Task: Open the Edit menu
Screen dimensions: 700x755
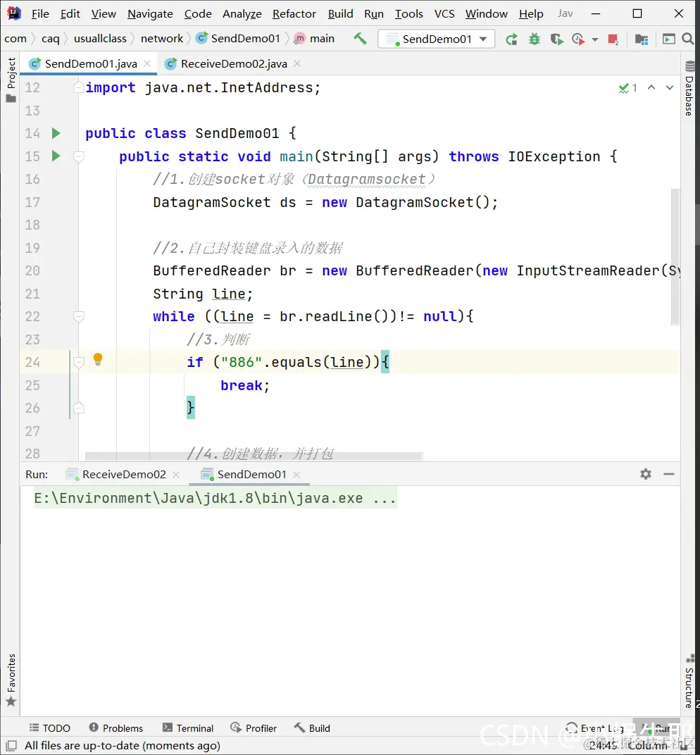Action: click(70, 14)
